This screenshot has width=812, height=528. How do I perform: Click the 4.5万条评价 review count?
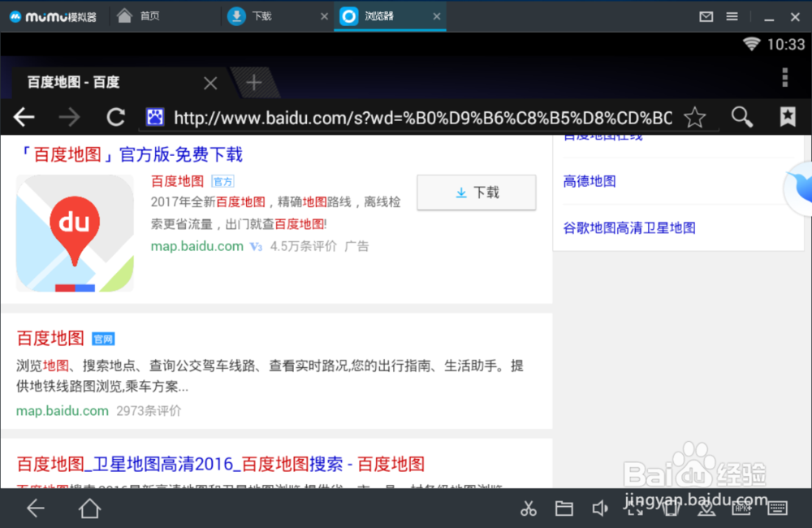point(304,246)
